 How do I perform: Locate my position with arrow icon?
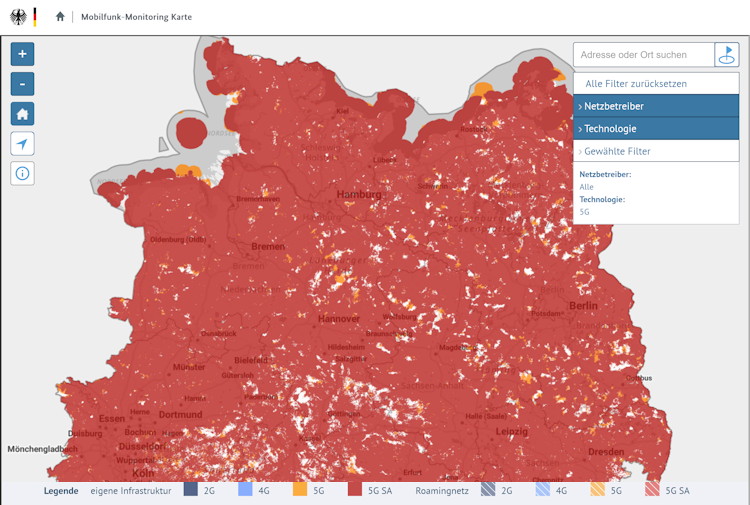[23, 144]
